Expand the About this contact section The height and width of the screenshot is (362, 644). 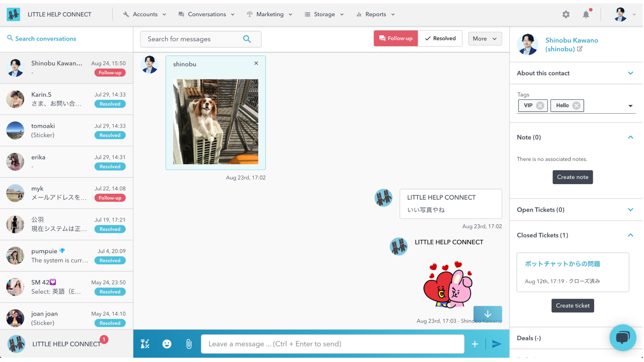pos(631,73)
